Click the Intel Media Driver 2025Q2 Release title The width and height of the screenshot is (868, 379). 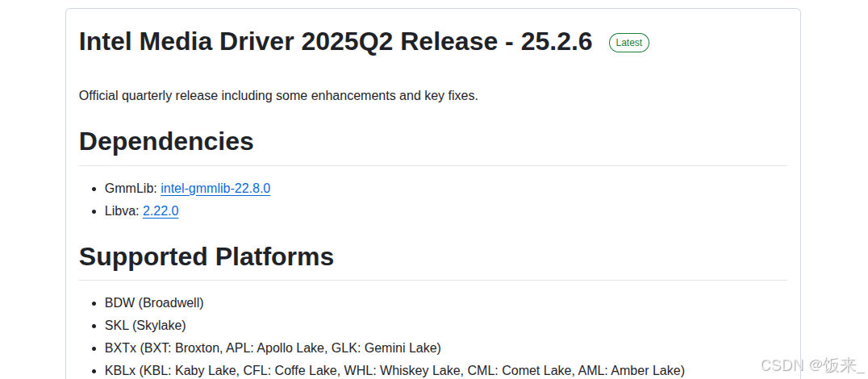336,42
